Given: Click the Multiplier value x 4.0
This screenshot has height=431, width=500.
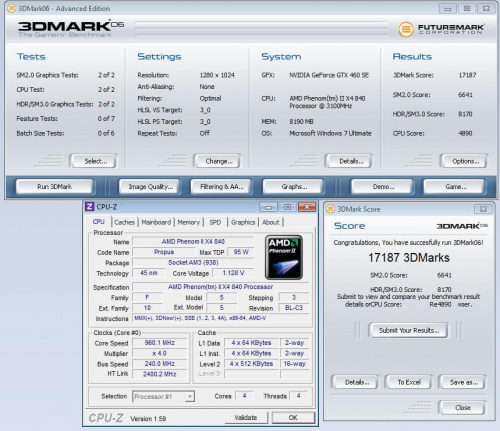Looking at the screenshot, I should 160,353.
